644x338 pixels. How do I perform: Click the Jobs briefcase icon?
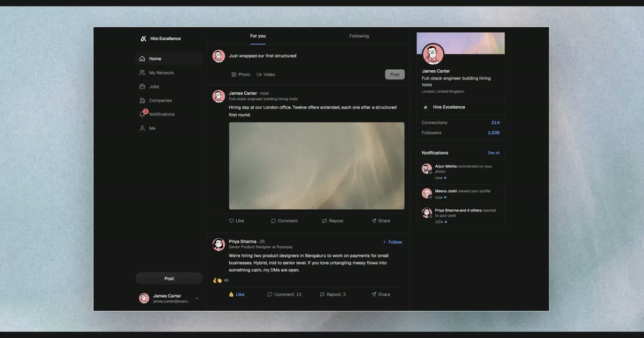[142, 86]
